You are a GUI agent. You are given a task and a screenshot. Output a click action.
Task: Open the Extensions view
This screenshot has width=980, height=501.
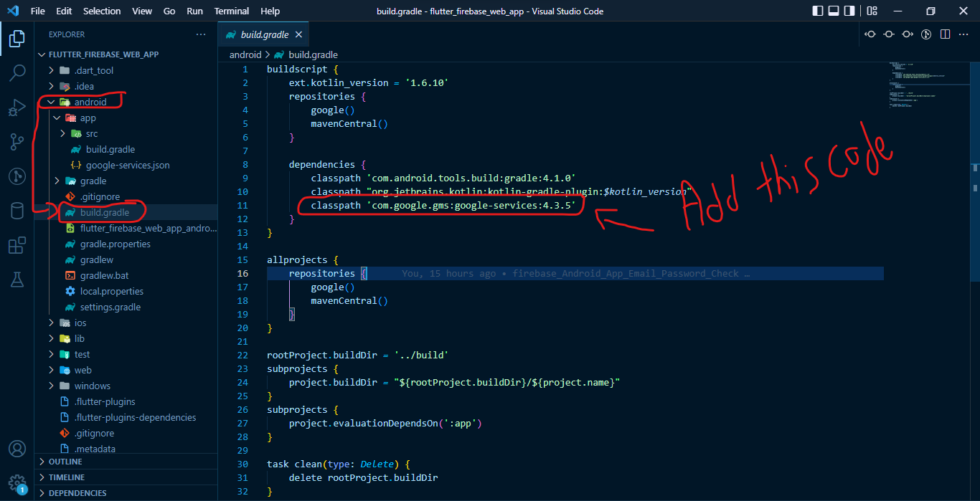[x=17, y=245]
